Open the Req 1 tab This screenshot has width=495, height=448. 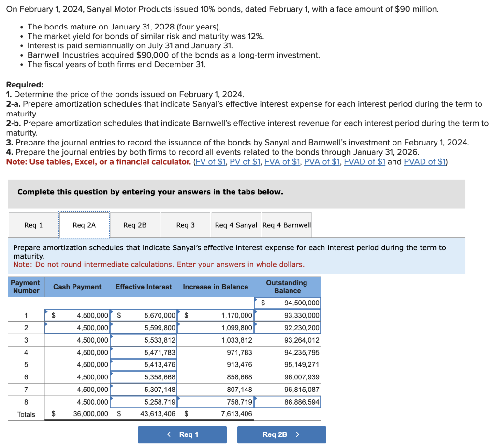coord(33,225)
